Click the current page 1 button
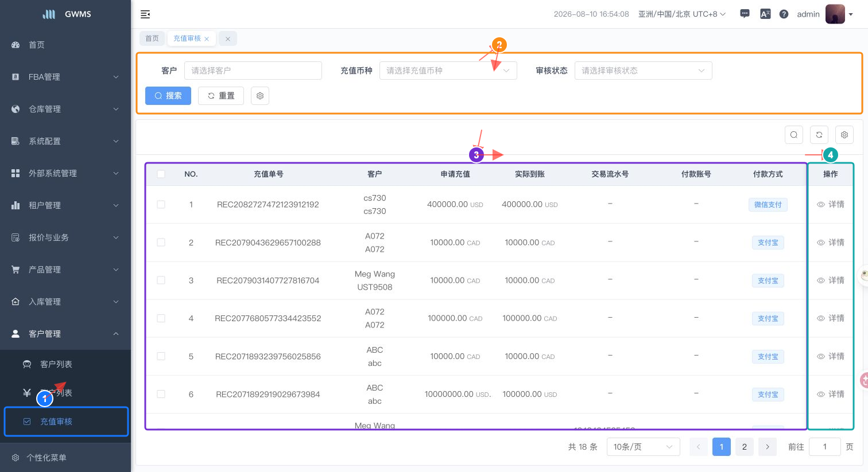Image resolution: width=868 pixels, height=472 pixels. click(722, 447)
